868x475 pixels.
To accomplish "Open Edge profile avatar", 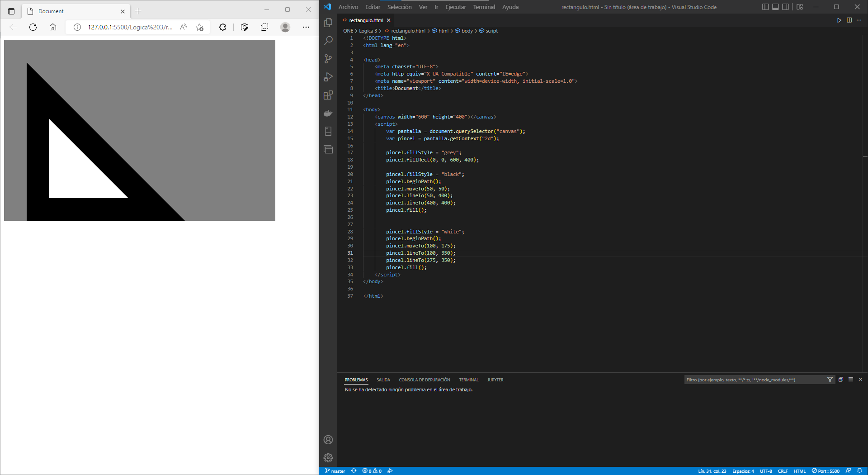I will tap(285, 27).
